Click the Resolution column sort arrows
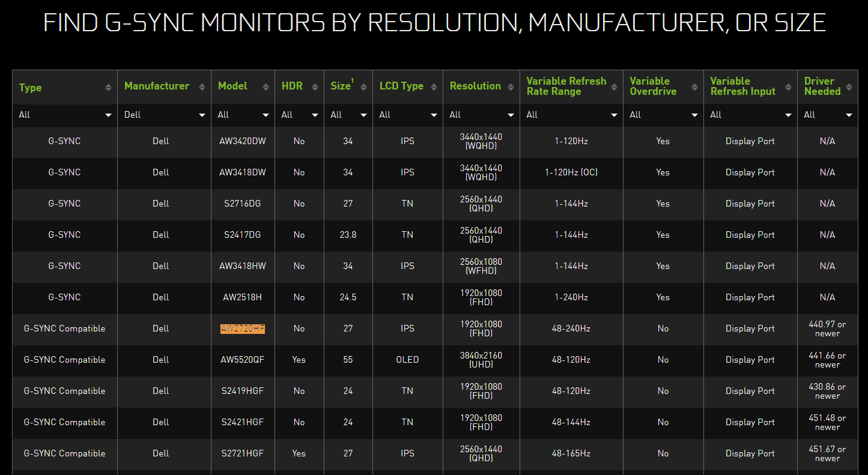Viewport: 868px width, 475px height. (511, 88)
